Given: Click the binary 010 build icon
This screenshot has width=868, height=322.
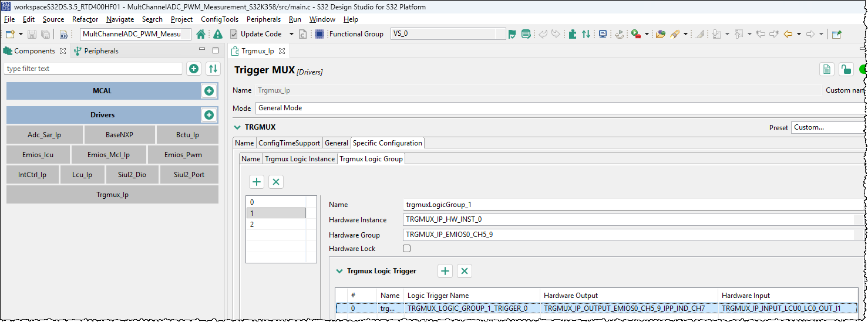Looking at the screenshot, I should point(63,34).
